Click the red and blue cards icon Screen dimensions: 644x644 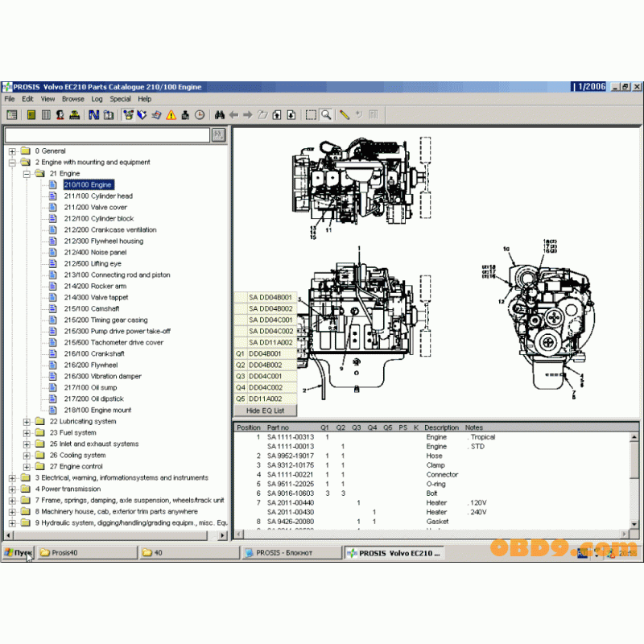coord(156,115)
